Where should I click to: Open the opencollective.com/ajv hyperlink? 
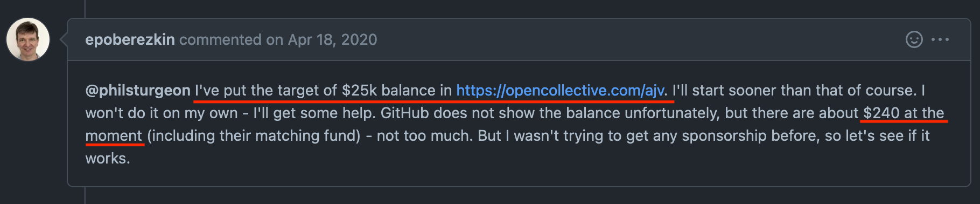(x=561, y=90)
